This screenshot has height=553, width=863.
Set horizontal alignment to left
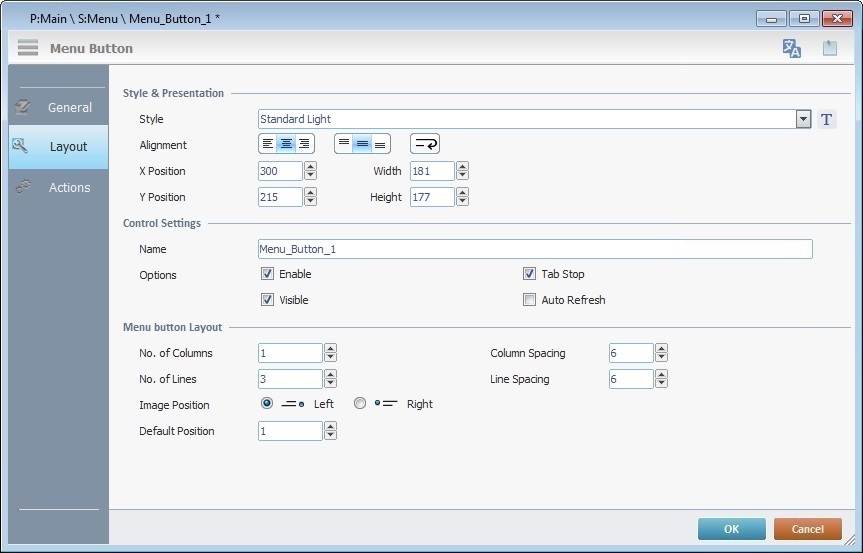point(268,144)
